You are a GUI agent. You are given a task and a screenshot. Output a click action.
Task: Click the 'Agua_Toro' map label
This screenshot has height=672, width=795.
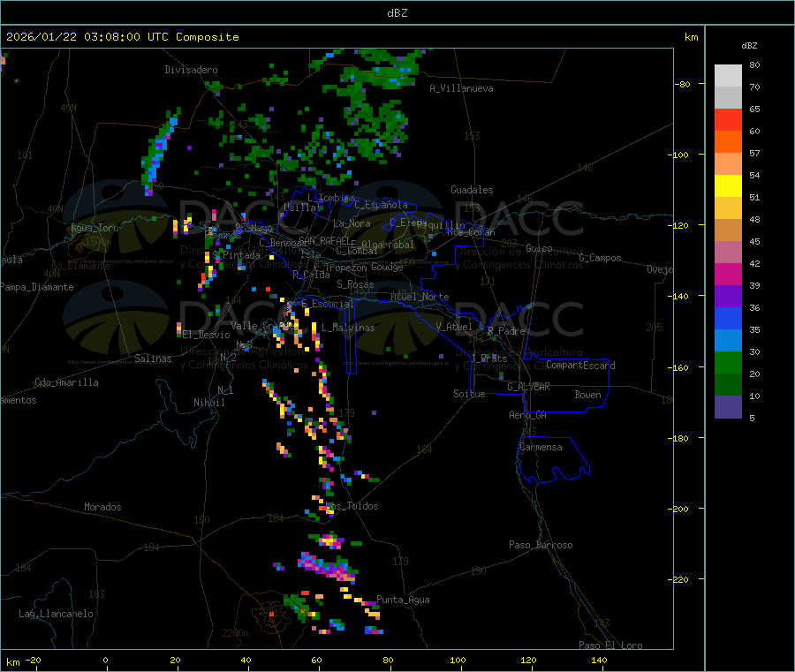pyautogui.click(x=95, y=228)
